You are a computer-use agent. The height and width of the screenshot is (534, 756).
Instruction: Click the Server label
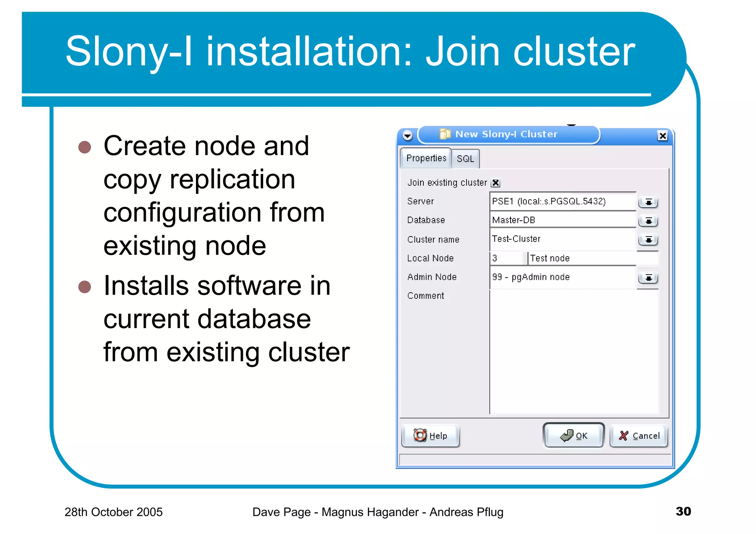[x=420, y=201]
